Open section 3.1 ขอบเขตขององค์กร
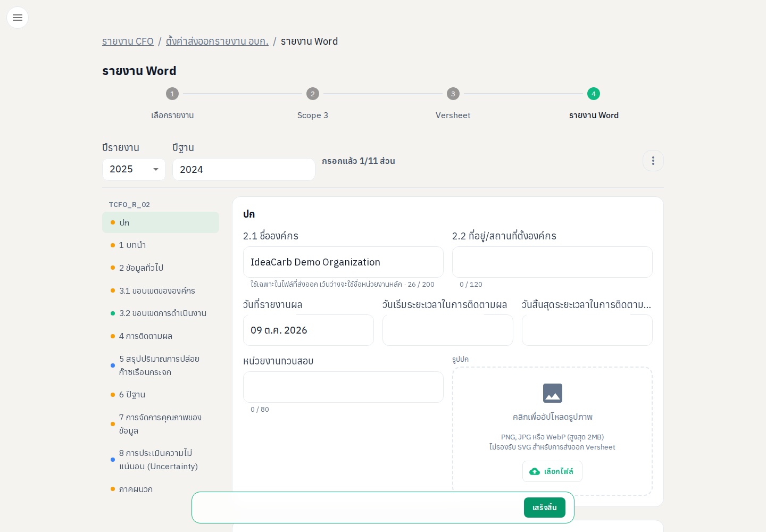The height and width of the screenshot is (532, 766). click(161, 290)
